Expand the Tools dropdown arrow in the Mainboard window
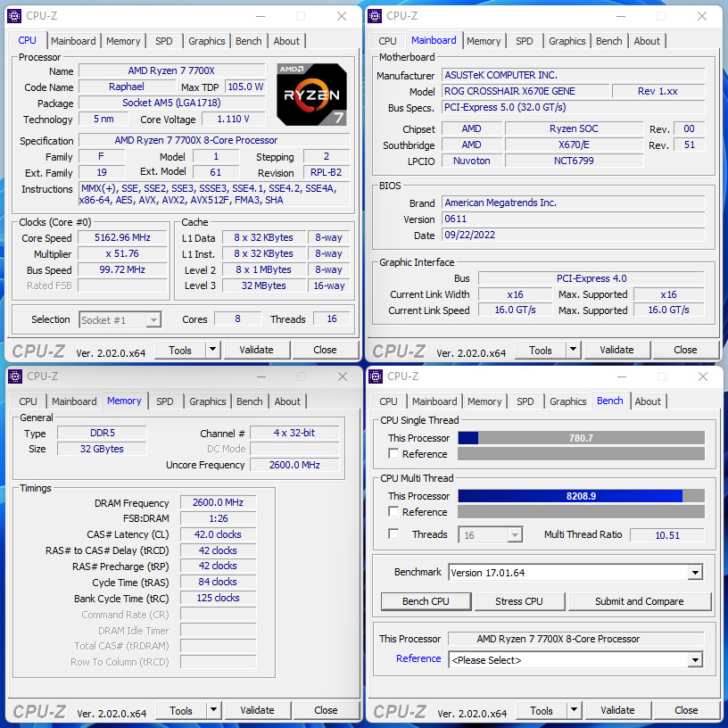The height and width of the screenshot is (728, 728). 573,349
